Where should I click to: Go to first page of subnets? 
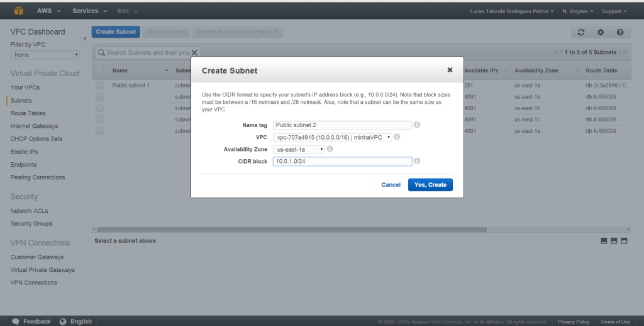(x=556, y=52)
